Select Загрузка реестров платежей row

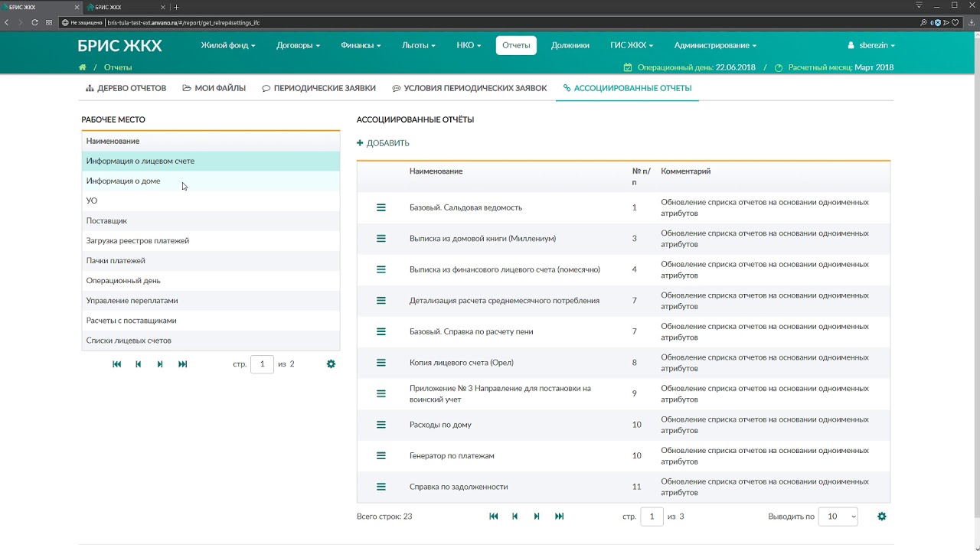coord(211,241)
